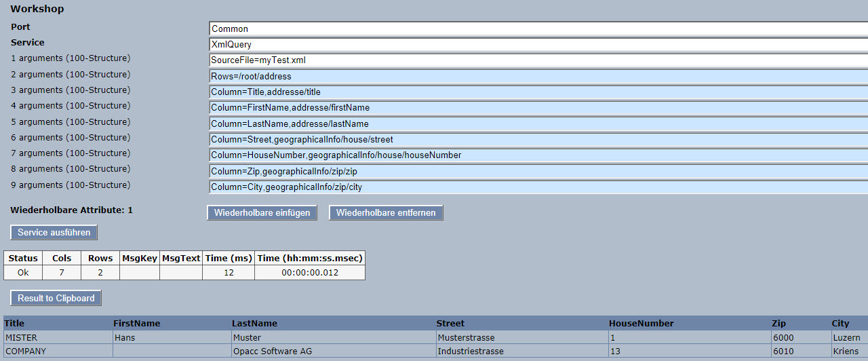This screenshot has width=868, height=361.
Task: Click the house number 13 cell
Action: coord(689,351)
